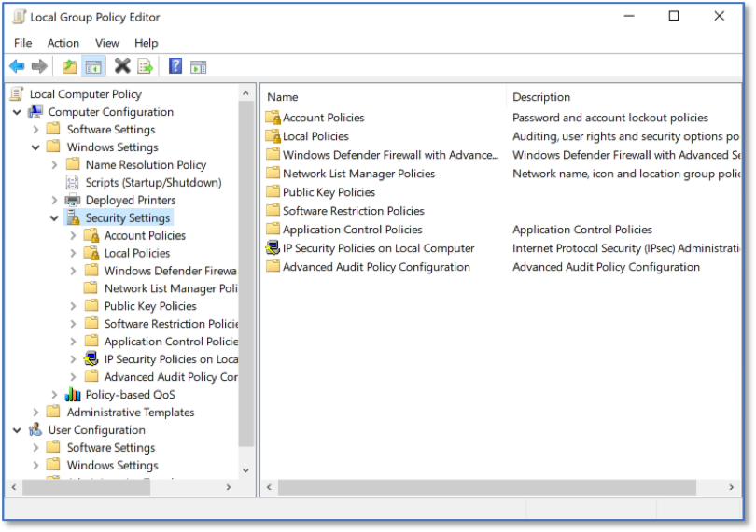This screenshot has height=532, width=756.
Task: Open the Help menu
Action: (x=147, y=43)
